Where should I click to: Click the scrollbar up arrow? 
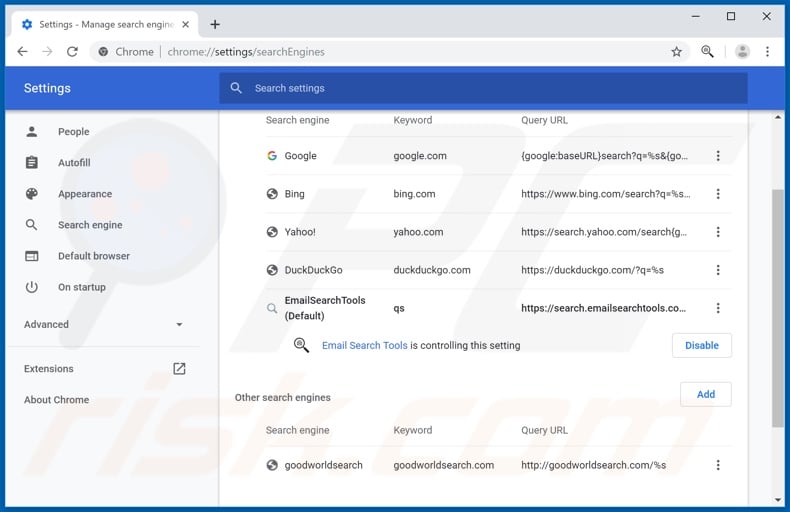coord(778,117)
